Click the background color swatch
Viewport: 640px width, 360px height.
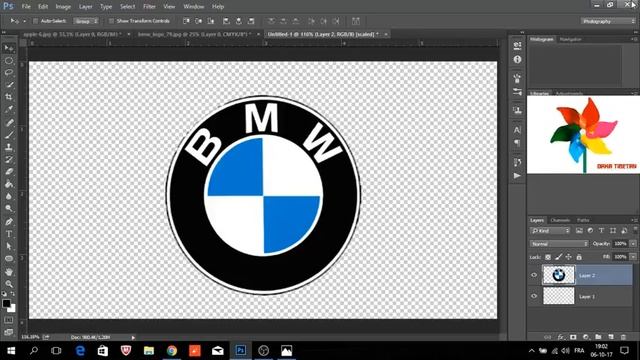(12, 309)
